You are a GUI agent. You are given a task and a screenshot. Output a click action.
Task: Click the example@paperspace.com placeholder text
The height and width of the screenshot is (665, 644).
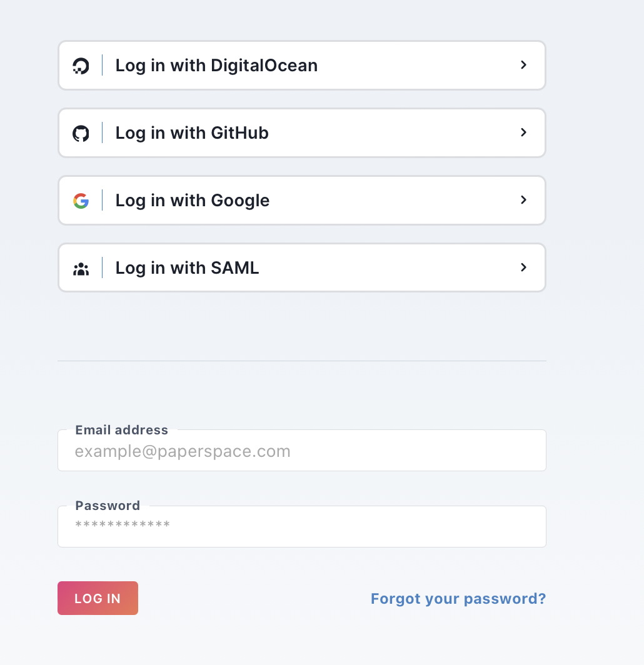click(183, 451)
